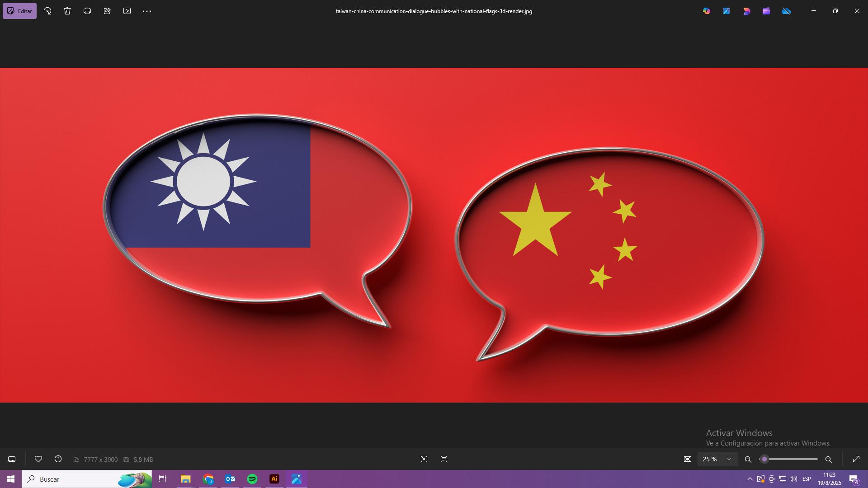Image resolution: width=868 pixels, height=488 pixels.
Task: Delete the image with the trash icon
Action: 67,11
